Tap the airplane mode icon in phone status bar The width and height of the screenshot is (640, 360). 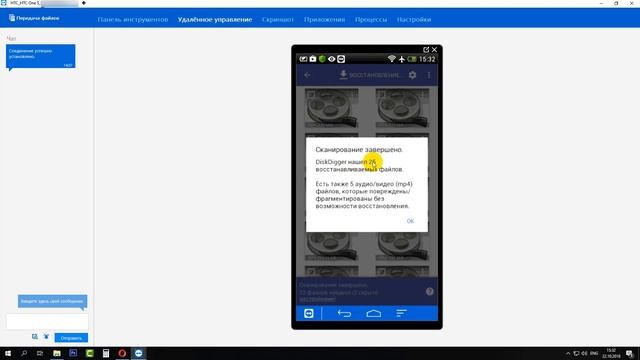(402, 59)
